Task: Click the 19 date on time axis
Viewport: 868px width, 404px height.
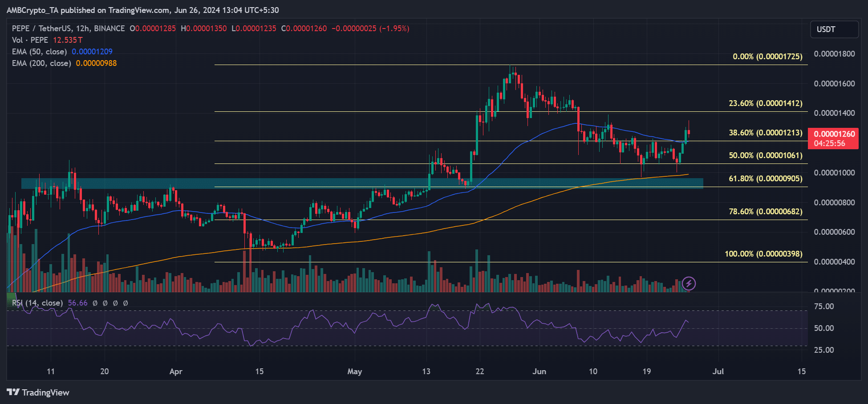Action: [647, 371]
